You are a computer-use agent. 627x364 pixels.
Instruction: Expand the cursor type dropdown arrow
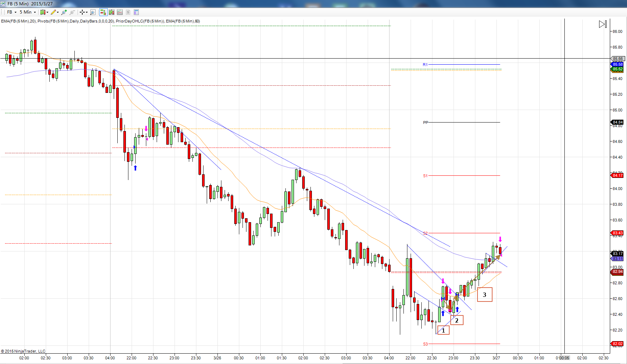point(87,12)
